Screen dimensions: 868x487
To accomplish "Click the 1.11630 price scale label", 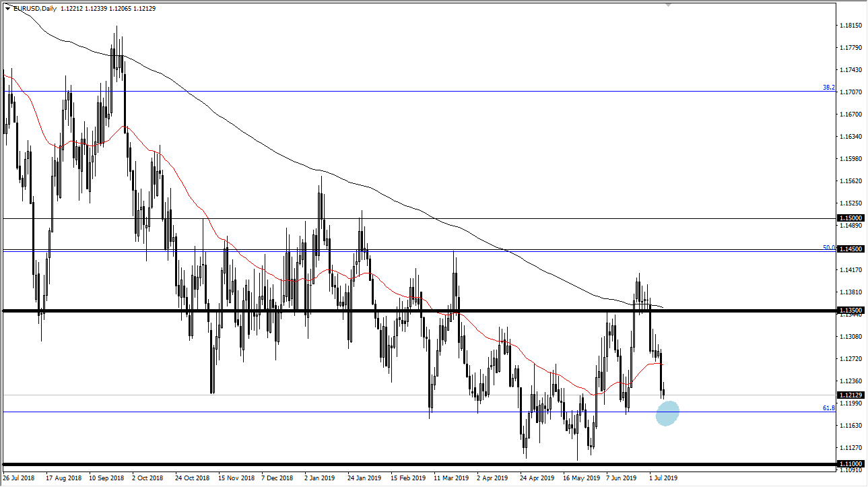I will [x=852, y=426].
